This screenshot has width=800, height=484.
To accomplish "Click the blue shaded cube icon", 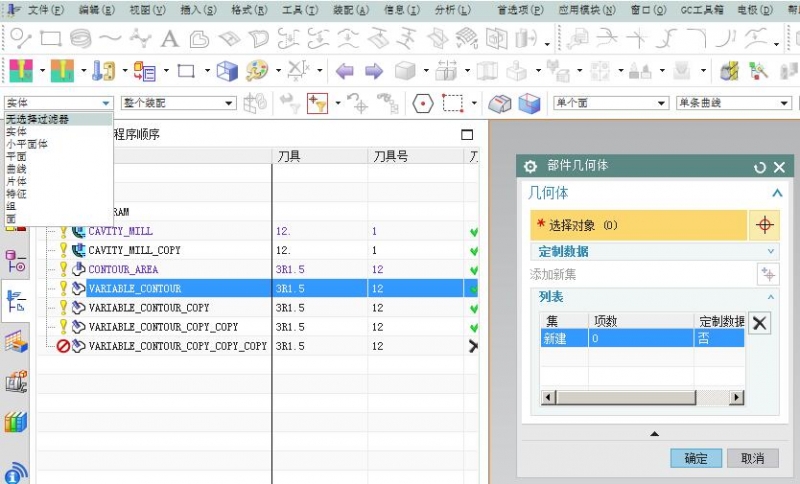I will 529,104.
